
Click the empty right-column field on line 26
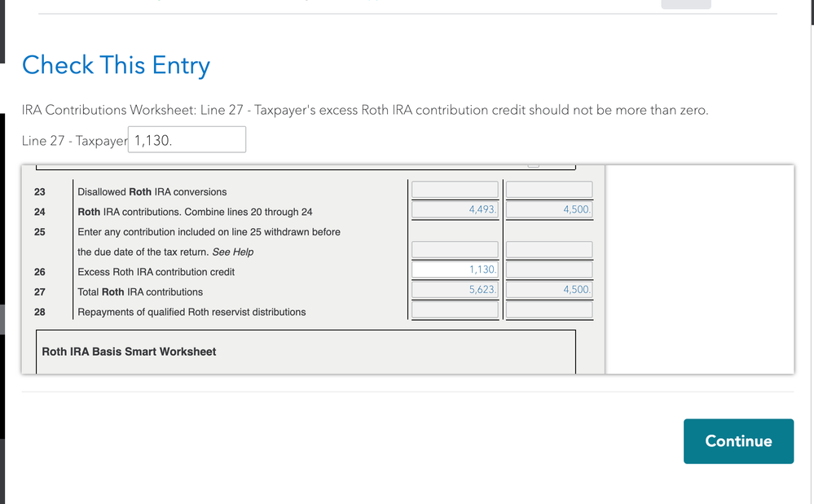point(549,270)
